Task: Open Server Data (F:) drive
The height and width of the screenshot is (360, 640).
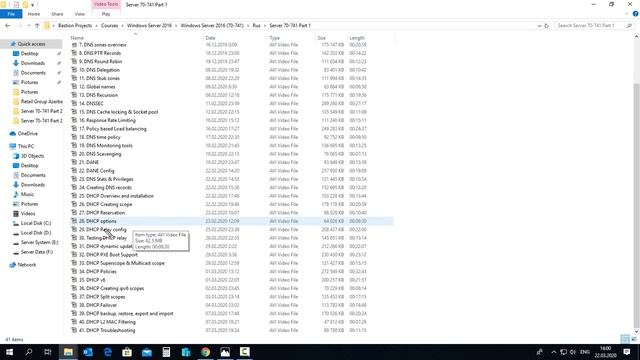Action: (x=37, y=252)
